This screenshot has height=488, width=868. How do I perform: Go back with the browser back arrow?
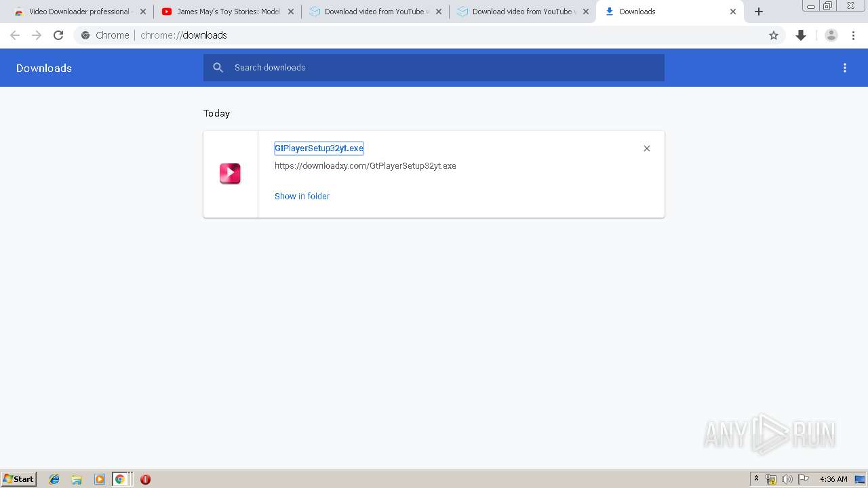click(15, 35)
